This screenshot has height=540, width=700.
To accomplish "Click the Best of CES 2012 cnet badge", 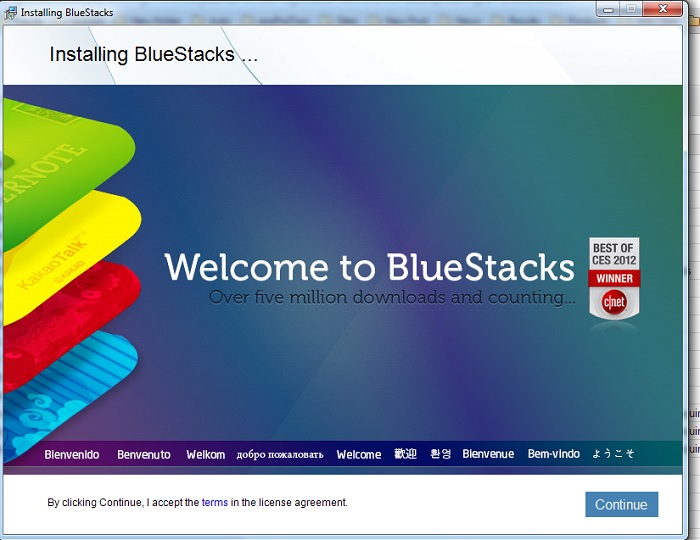I will [614, 278].
